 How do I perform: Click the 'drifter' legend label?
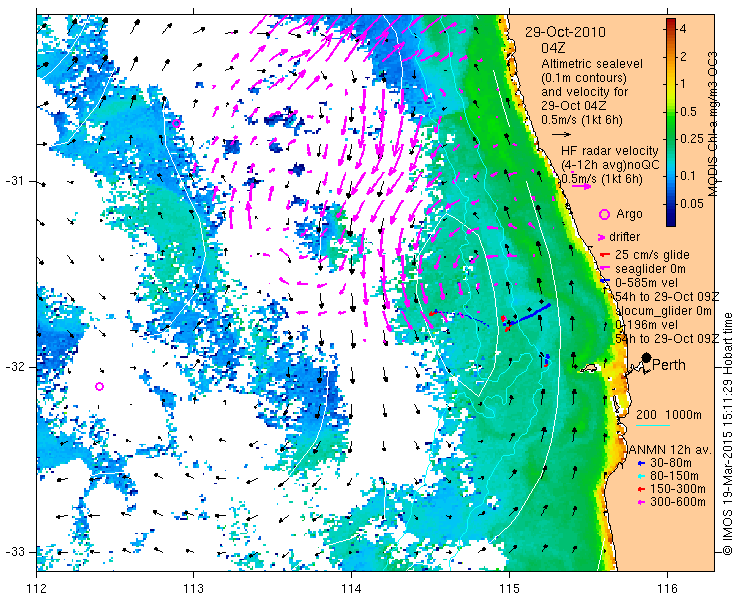pos(624,237)
